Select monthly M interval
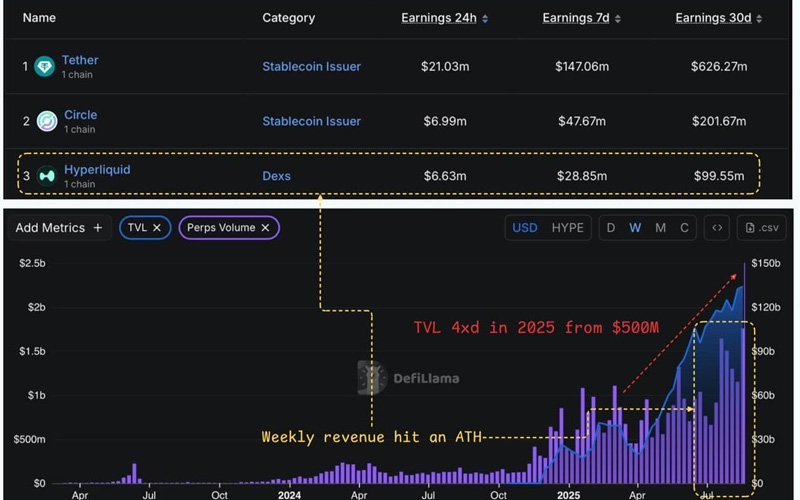 click(660, 228)
